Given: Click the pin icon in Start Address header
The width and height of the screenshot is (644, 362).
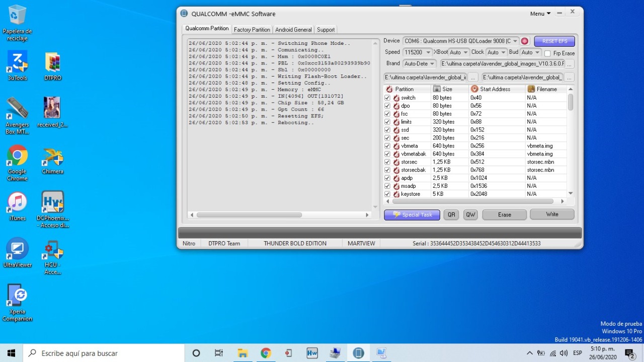Looking at the screenshot, I should point(474,89).
